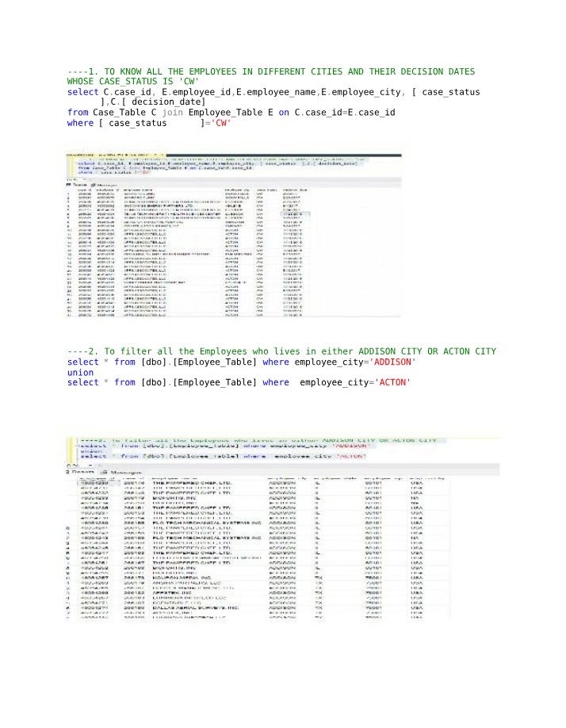This screenshot has height=728, width=566.
Task: Click 'ADDISON CITY OR ACTON CITY' in comment two
Action: [x=426, y=351]
